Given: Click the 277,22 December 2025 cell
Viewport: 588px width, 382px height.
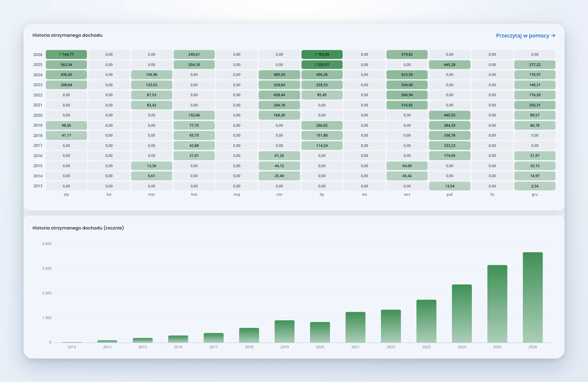Looking at the screenshot, I should coord(535,65).
